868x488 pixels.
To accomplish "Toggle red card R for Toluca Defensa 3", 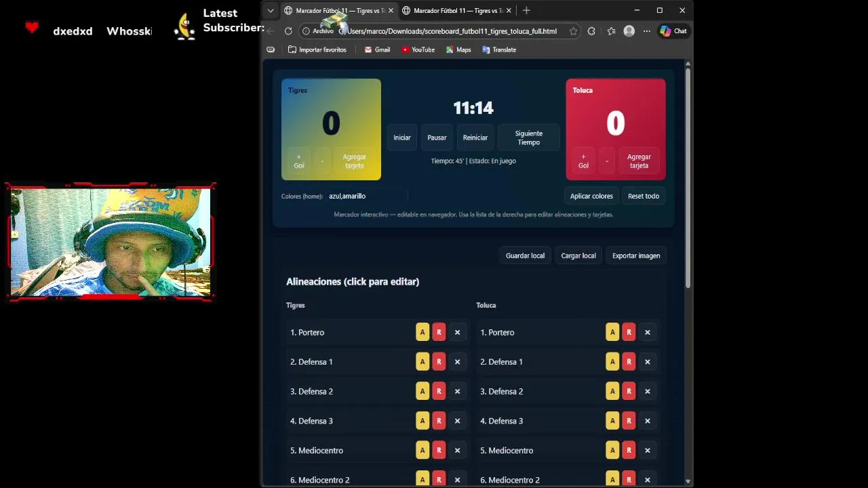I will click(x=629, y=421).
